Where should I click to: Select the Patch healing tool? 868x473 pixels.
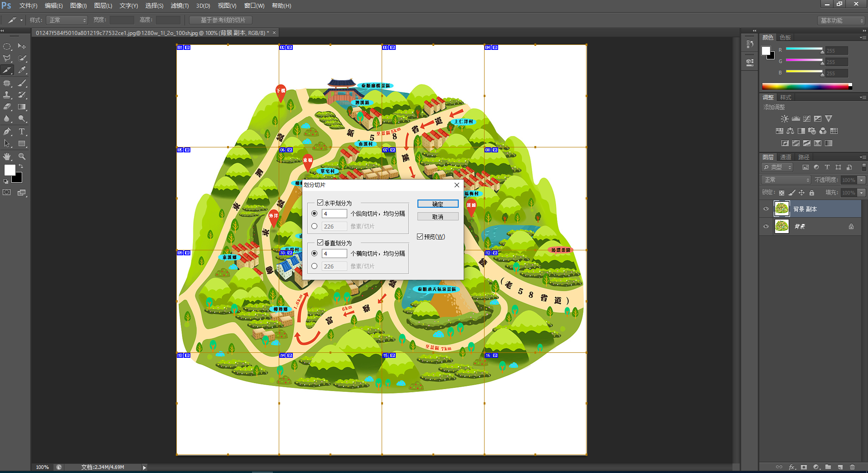click(7, 83)
